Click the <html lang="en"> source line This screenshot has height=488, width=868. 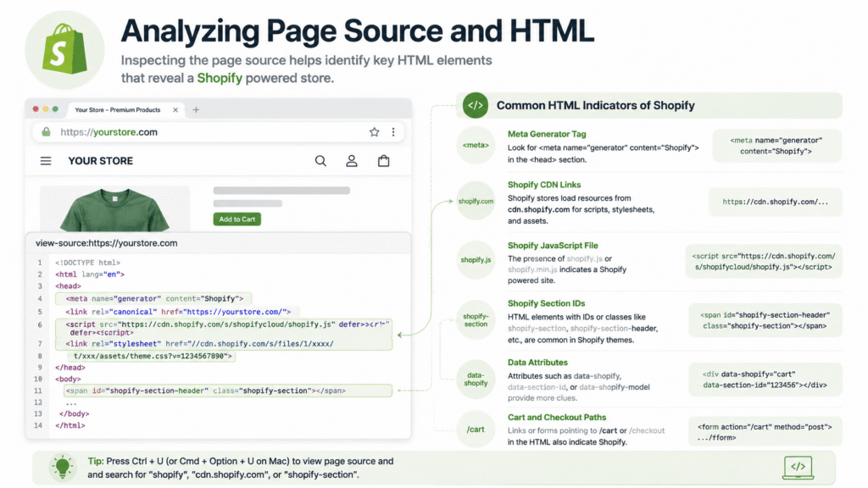click(90, 274)
